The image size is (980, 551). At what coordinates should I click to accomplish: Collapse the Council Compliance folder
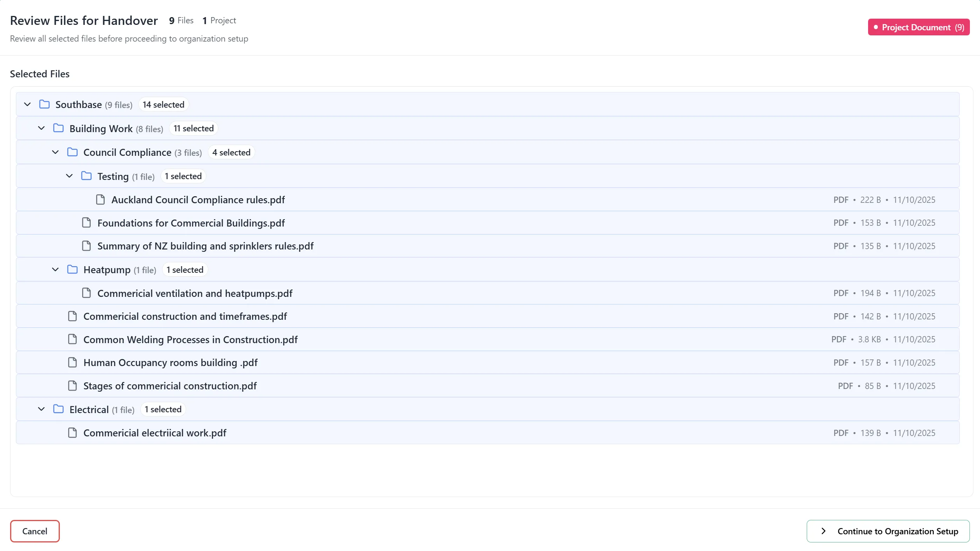(x=55, y=152)
